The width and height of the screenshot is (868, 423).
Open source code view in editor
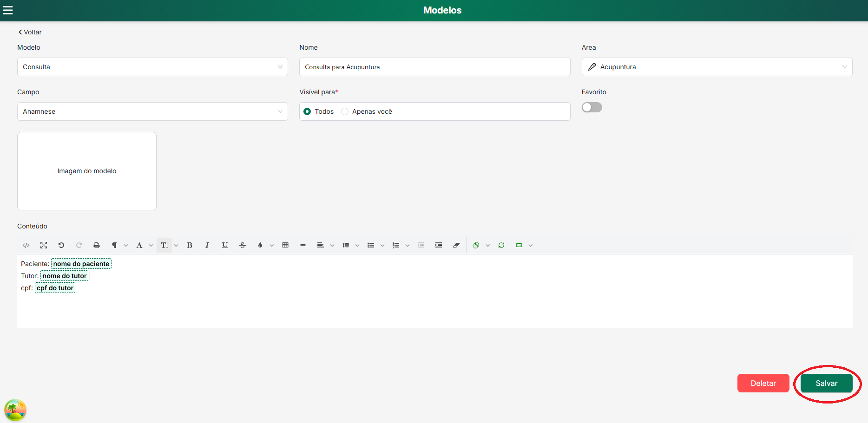click(x=26, y=245)
